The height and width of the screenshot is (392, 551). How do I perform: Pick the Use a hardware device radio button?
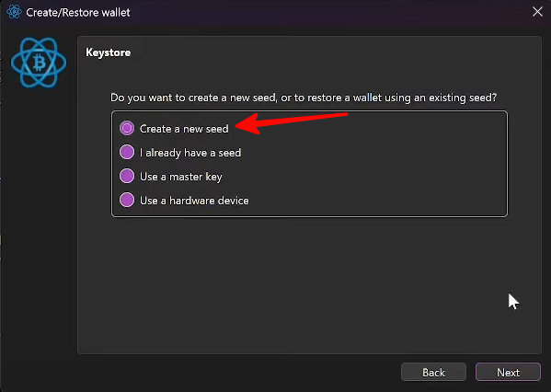tap(127, 200)
